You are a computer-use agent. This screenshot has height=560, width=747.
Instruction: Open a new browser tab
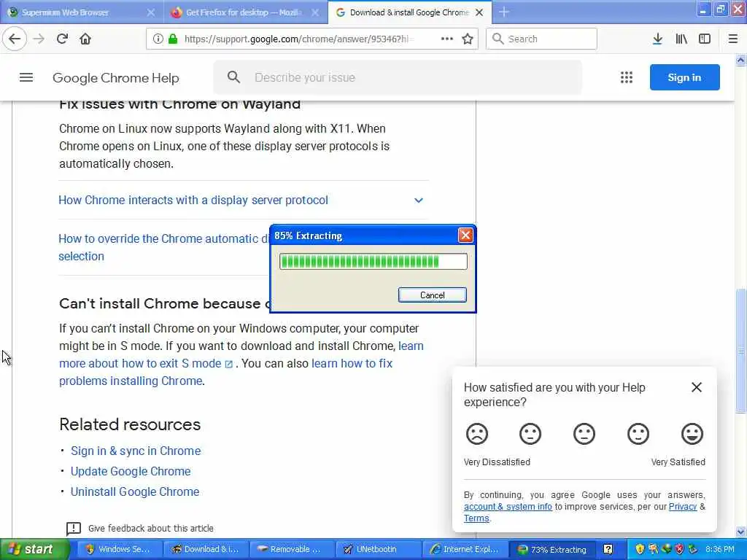[503, 12]
